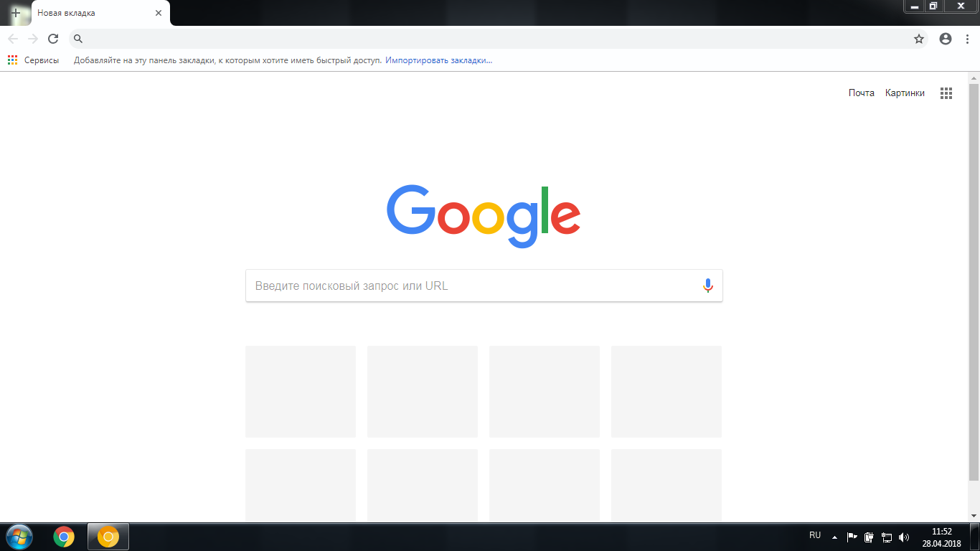The height and width of the screenshot is (551, 980).
Task: Open the first most-visited thumbnail tile
Action: pyautogui.click(x=301, y=392)
